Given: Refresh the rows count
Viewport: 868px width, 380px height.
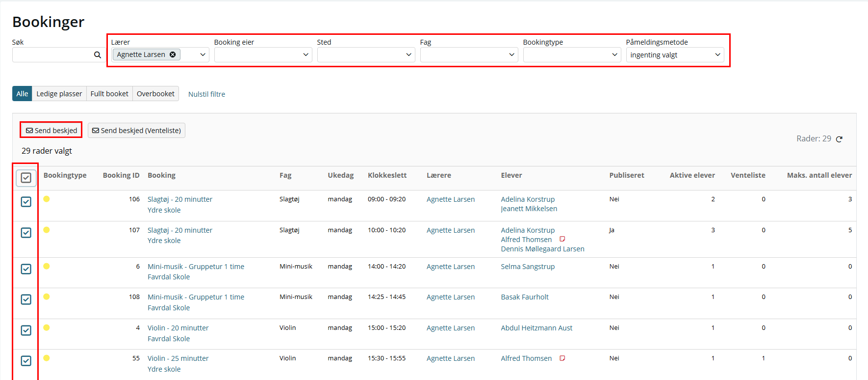Looking at the screenshot, I should (839, 139).
